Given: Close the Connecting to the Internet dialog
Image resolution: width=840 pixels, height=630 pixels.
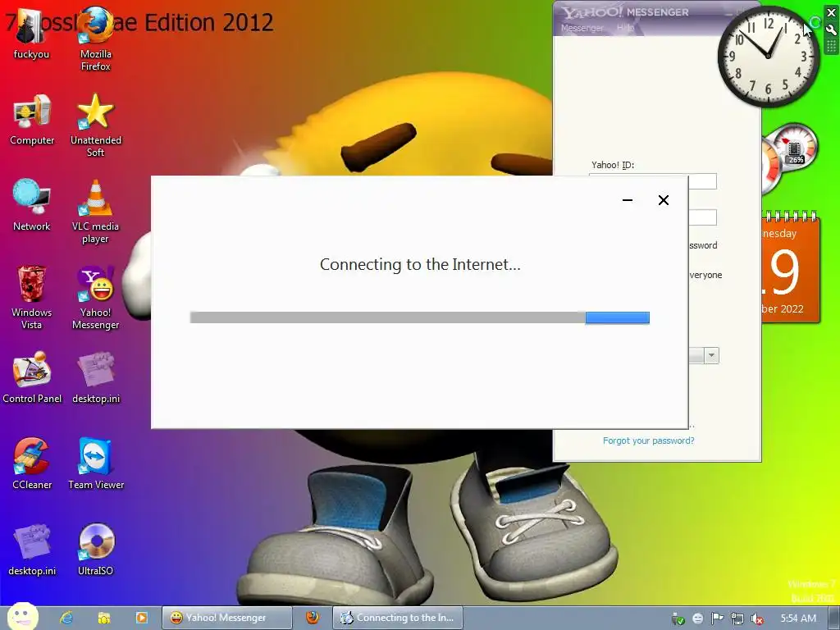Looking at the screenshot, I should click(x=663, y=200).
